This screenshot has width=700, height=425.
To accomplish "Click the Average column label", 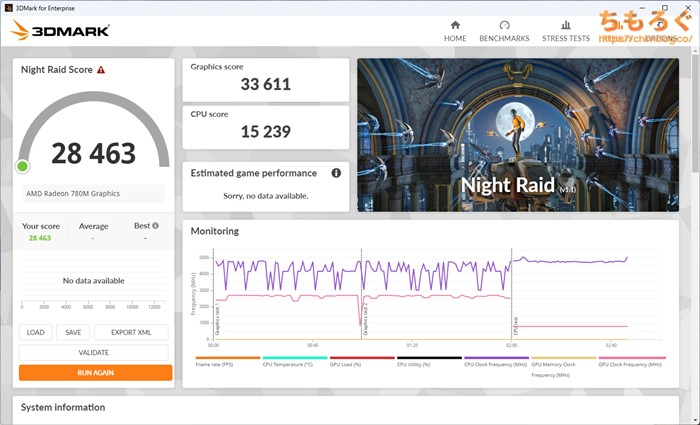I will (x=93, y=226).
